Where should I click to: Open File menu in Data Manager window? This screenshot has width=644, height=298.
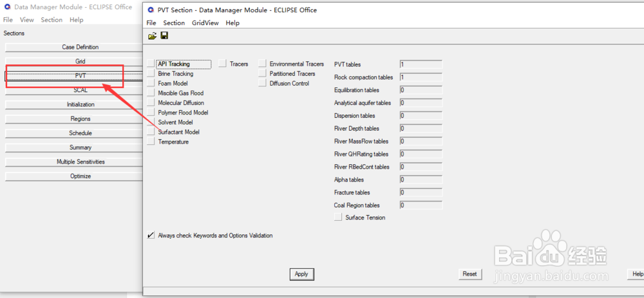click(8, 20)
